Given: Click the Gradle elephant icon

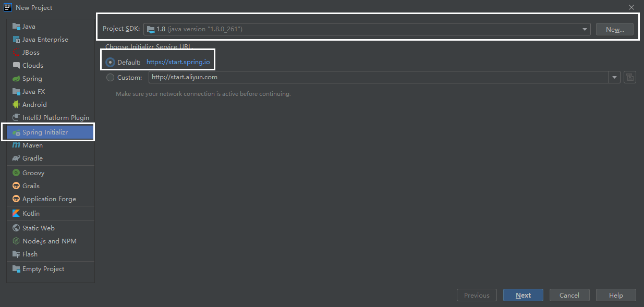Looking at the screenshot, I should 16,158.
